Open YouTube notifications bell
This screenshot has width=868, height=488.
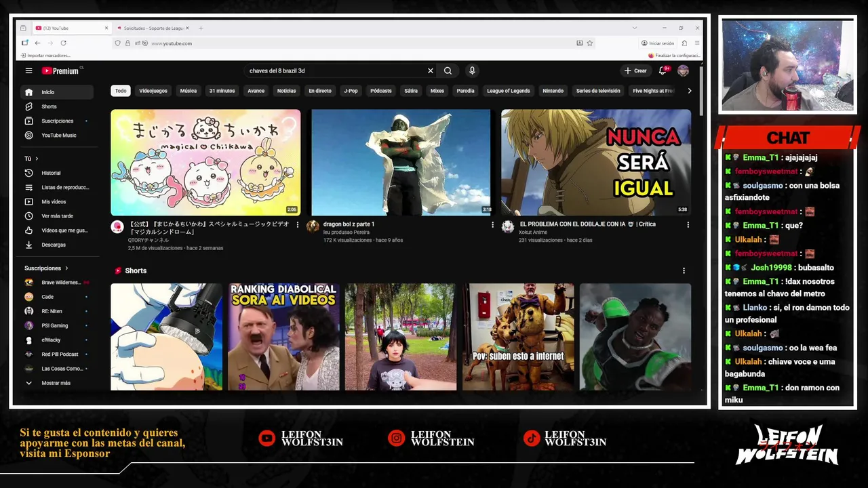(x=663, y=70)
